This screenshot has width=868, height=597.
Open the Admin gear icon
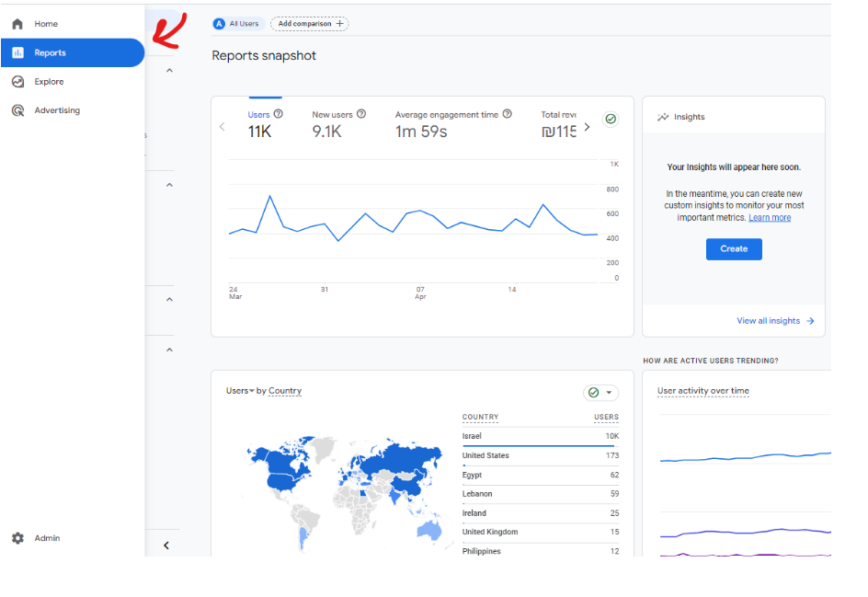(x=17, y=538)
